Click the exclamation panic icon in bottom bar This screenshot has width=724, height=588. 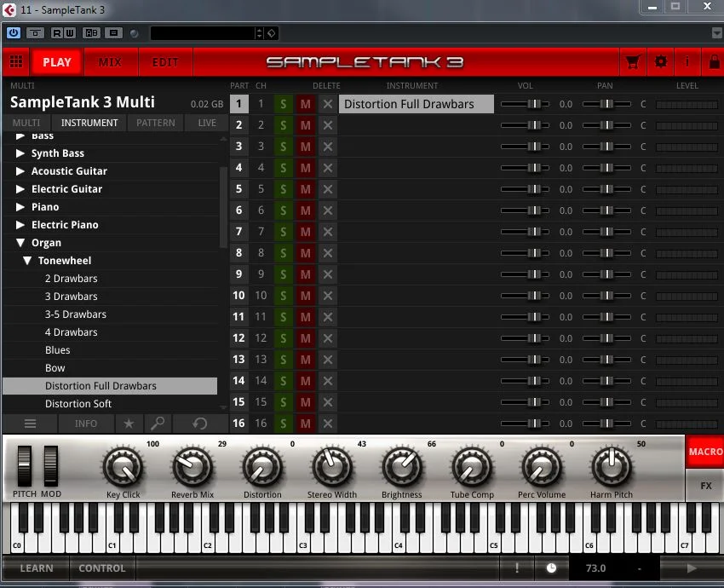point(517,568)
